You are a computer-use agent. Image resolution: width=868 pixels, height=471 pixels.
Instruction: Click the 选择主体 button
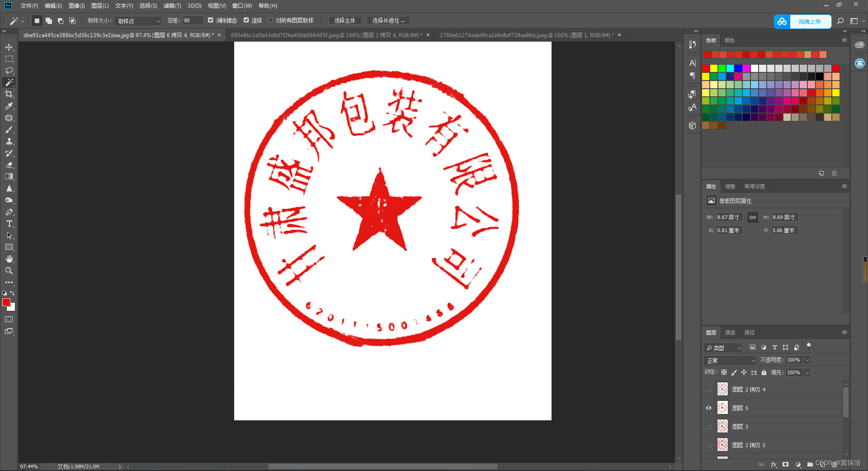click(345, 21)
